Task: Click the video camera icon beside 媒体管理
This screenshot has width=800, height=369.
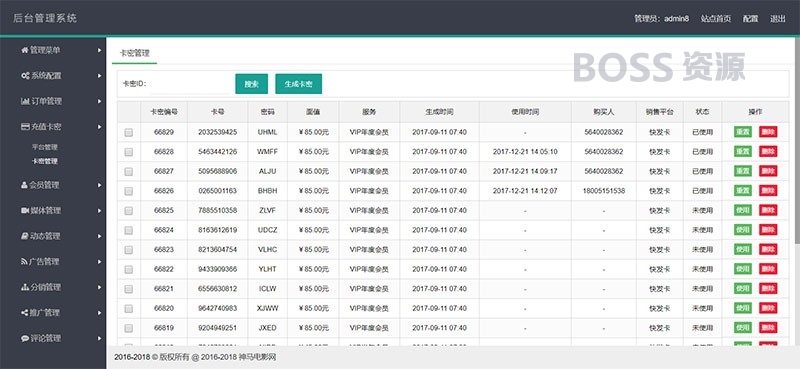Action: coord(24,210)
